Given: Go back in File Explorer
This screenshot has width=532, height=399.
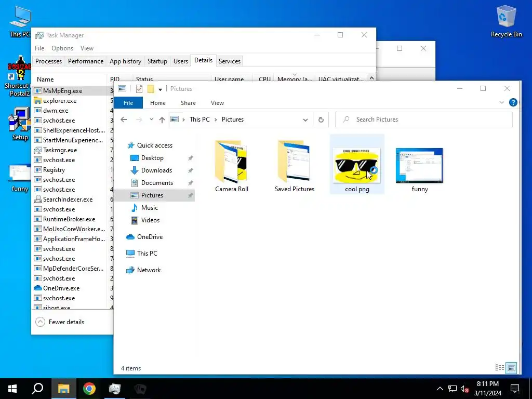Looking at the screenshot, I should (x=124, y=119).
